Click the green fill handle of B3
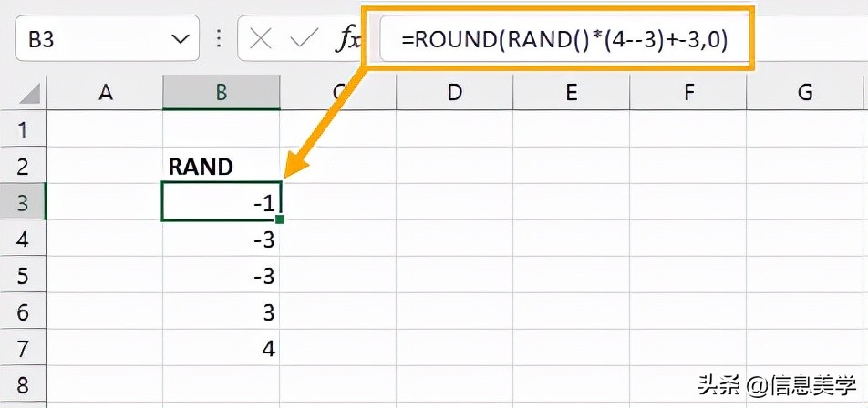868x408 pixels. [280, 220]
